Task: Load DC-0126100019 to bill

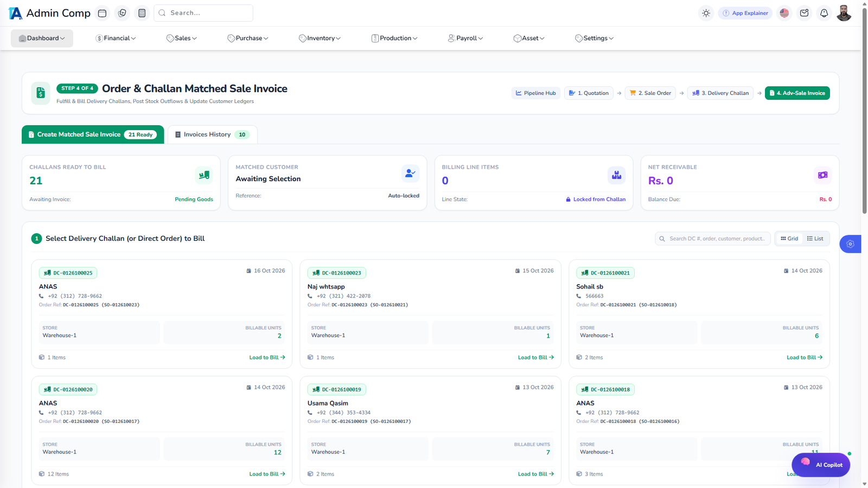Action: [536, 474]
